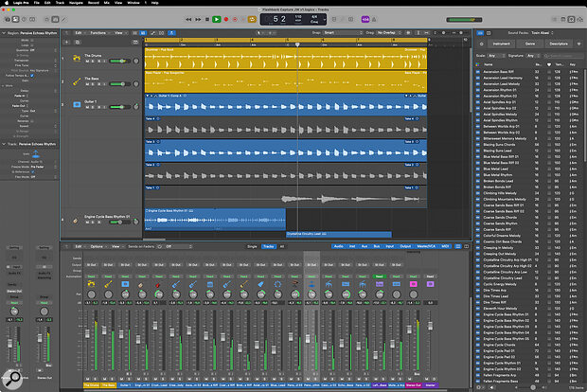Open the Functions dropdown in tracks area
Viewport: 587px width, 392px height.
coord(98,32)
